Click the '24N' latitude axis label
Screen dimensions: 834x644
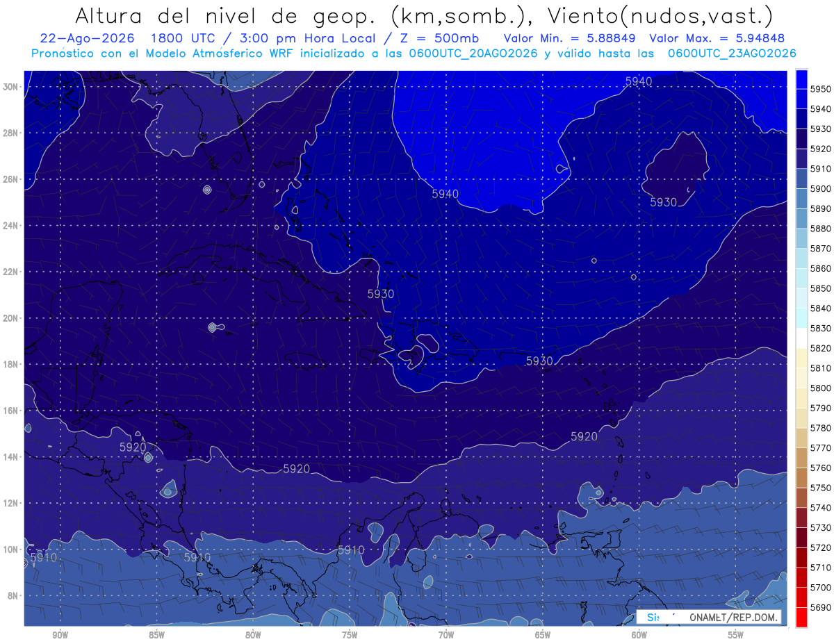pos(11,226)
